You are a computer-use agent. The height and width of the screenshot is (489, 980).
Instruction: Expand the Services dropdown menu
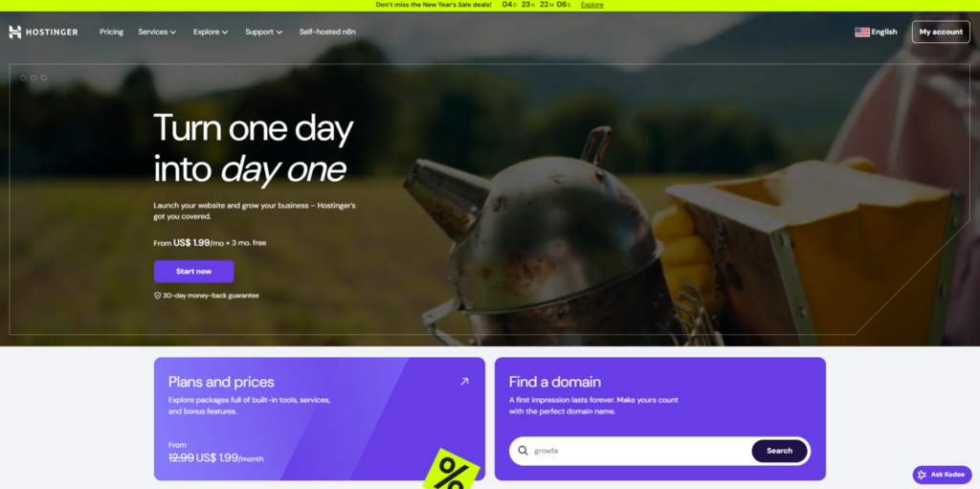[157, 32]
